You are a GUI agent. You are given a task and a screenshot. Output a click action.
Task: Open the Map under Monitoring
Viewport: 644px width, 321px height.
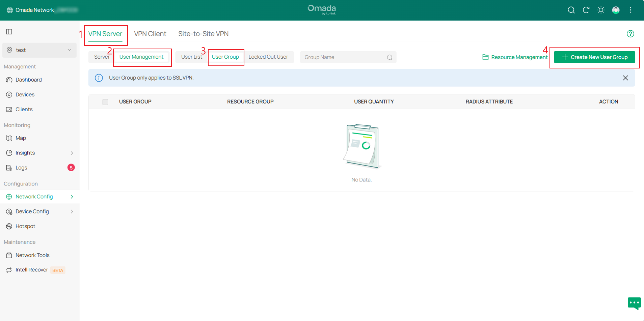coord(21,138)
